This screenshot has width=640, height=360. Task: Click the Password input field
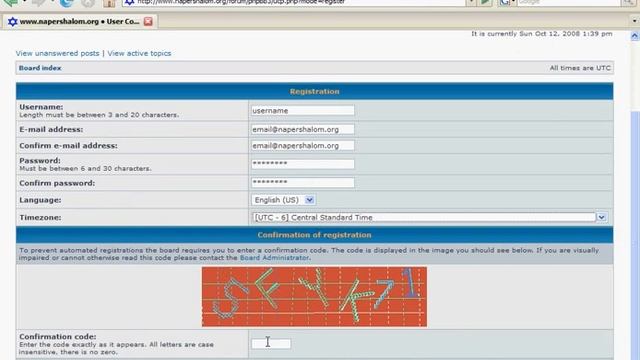[x=302, y=164]
